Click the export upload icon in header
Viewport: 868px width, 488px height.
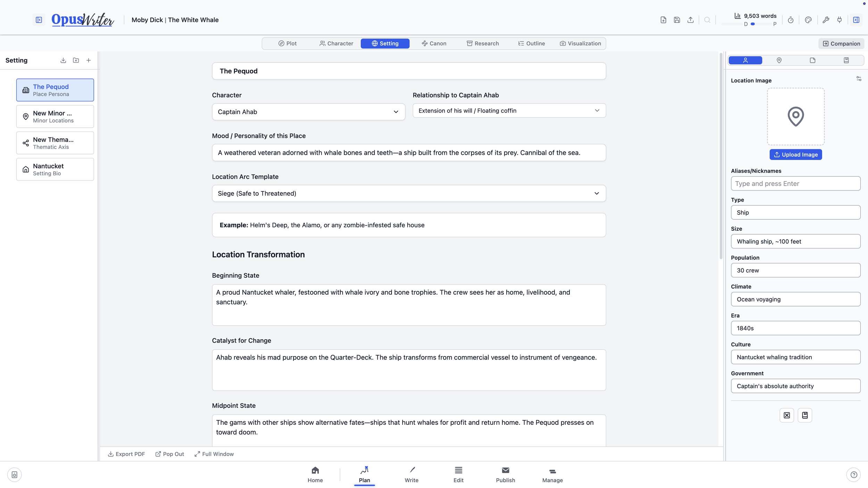pyautogui.click(x=691, y=20)
